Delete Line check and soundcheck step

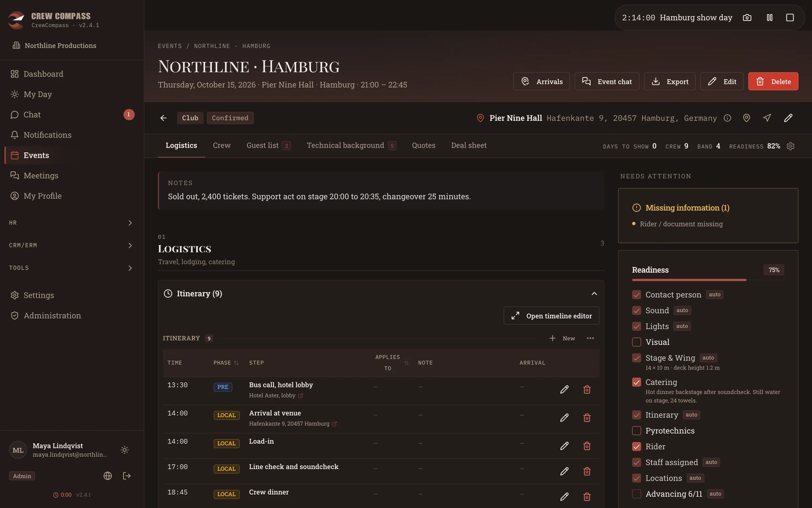(587, 471)
